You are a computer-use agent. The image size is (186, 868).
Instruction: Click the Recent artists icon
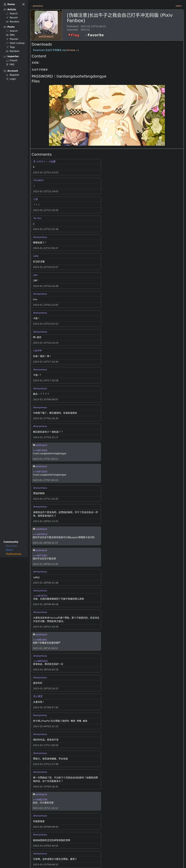(x=7, y=18)
